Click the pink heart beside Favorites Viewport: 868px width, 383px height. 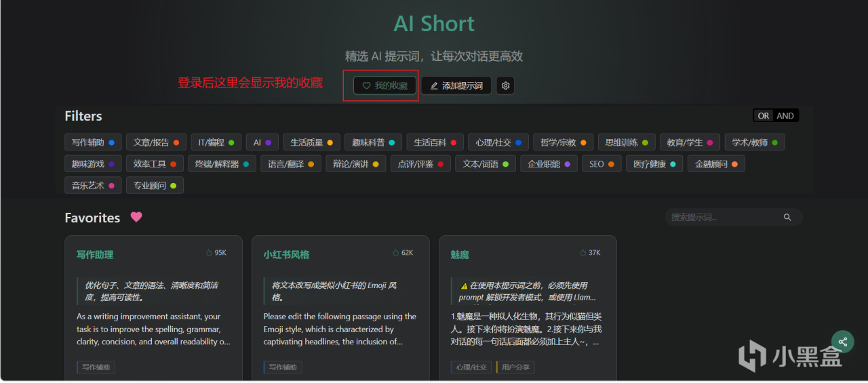pos(136,218)
